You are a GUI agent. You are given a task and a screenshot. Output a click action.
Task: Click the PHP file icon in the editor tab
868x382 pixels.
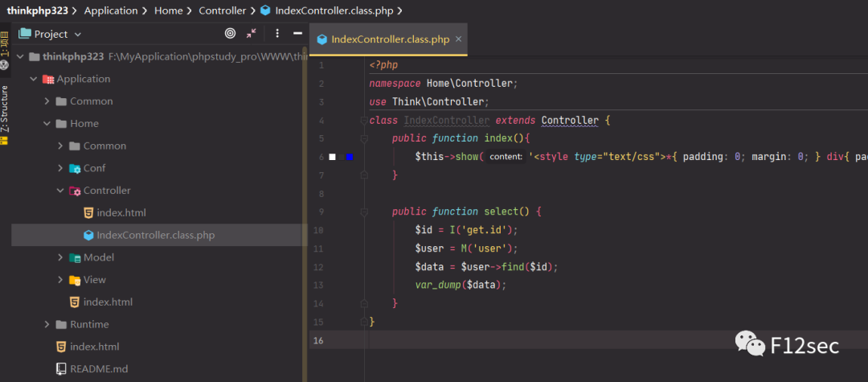[x=321, y=39]
